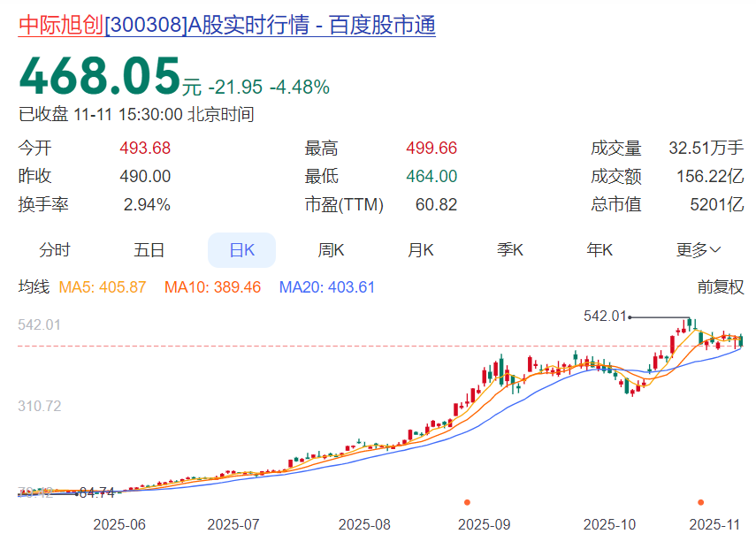
Task: Switch to the 五日 chart tab
Action: (149, 250)
